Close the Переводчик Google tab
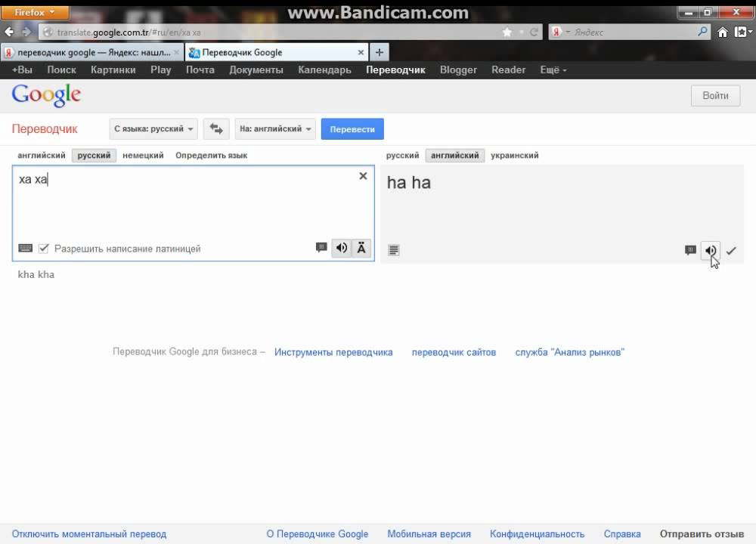 pyautogui.click(x=361, y=53)
